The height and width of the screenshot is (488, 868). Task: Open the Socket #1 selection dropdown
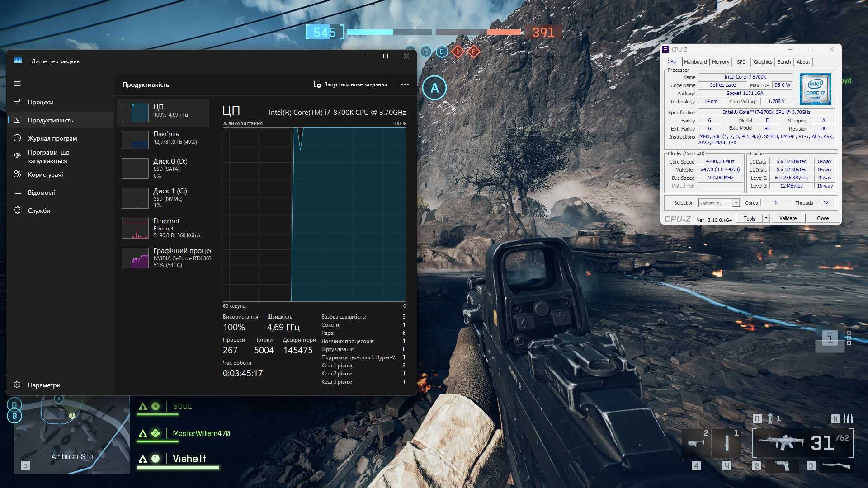pyautogui.click(x=719, y=203)
